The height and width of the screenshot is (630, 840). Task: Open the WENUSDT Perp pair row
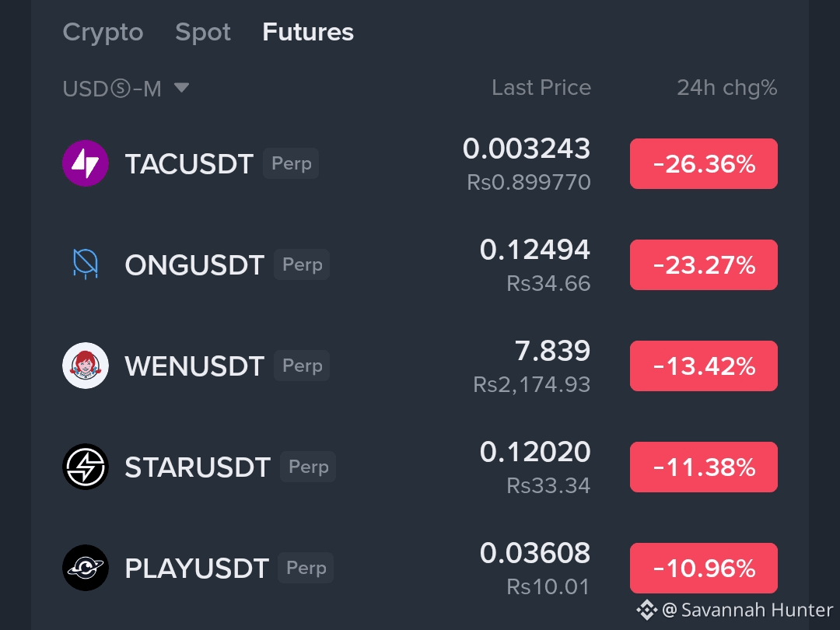coord(420,366)
